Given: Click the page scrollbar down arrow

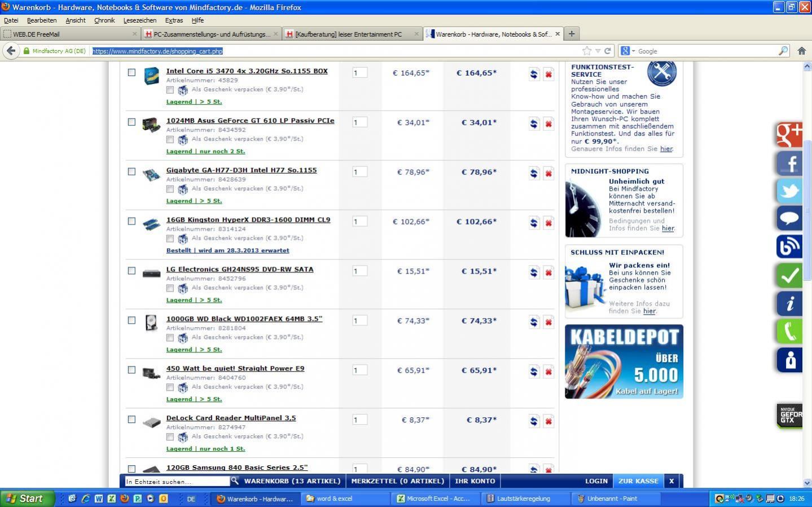Looking at the screenshot, I should coord(807,483).
